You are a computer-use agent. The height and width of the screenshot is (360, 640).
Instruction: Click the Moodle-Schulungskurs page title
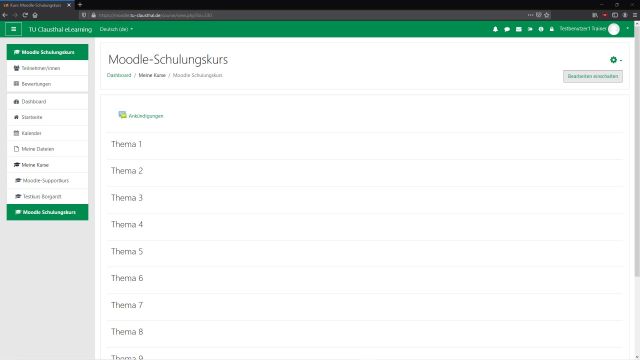pyautogui.click(x=168, y=60)
